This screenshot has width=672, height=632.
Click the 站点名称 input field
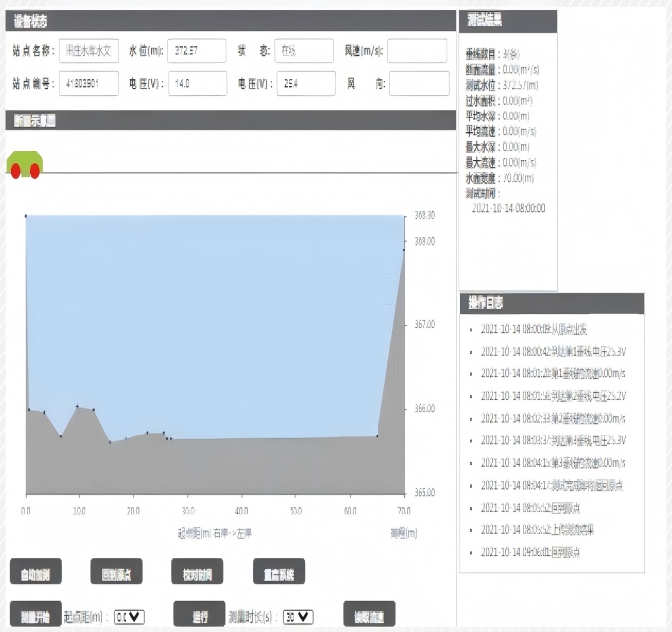point(89,51)
